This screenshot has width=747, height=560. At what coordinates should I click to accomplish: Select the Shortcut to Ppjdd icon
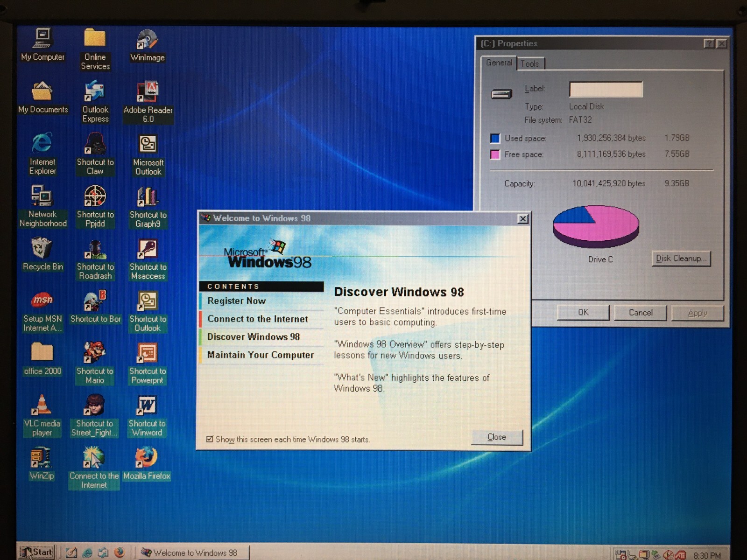[x=95, y=206]
